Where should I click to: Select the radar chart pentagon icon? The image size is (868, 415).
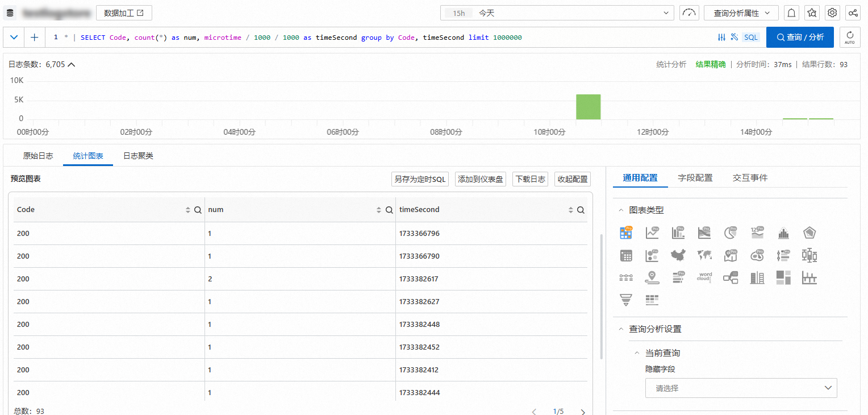[x=809, y=233]
